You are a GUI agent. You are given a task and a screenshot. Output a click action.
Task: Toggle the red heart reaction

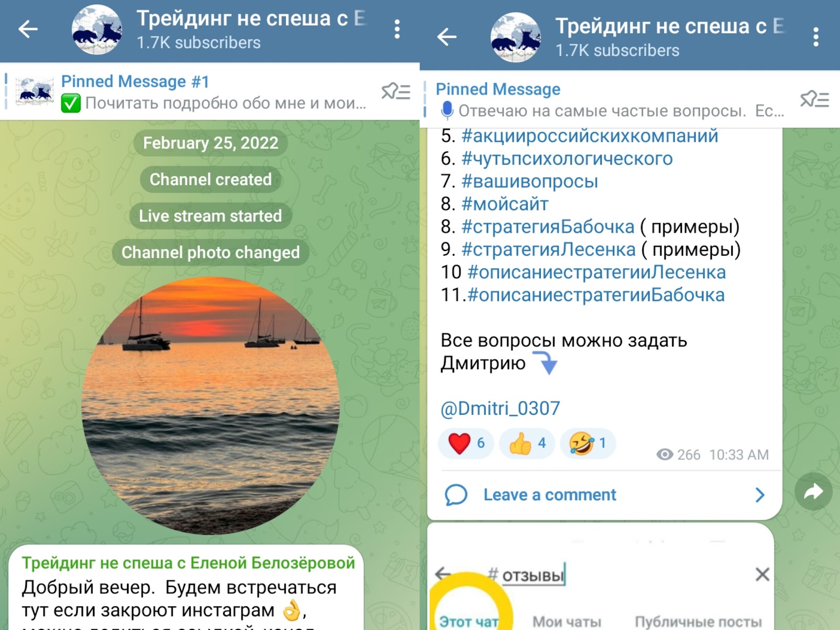[466, 444]
